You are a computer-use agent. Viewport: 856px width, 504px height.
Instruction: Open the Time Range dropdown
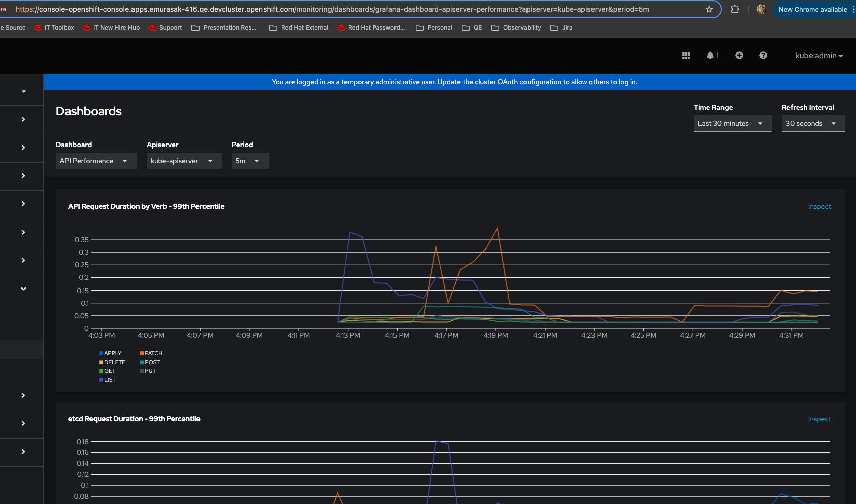(x=732, y=123)
